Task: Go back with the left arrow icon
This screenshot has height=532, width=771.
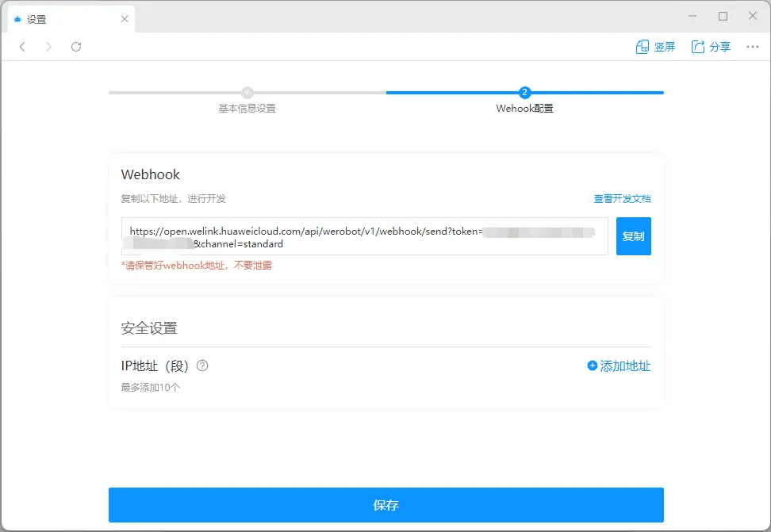Action: (22, 47)
